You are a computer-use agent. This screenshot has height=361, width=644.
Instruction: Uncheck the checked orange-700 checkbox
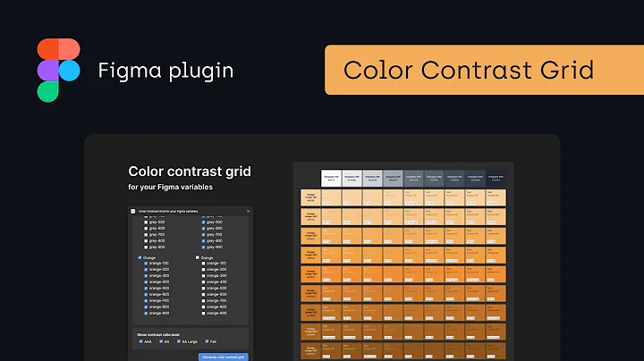pos(146,301)
